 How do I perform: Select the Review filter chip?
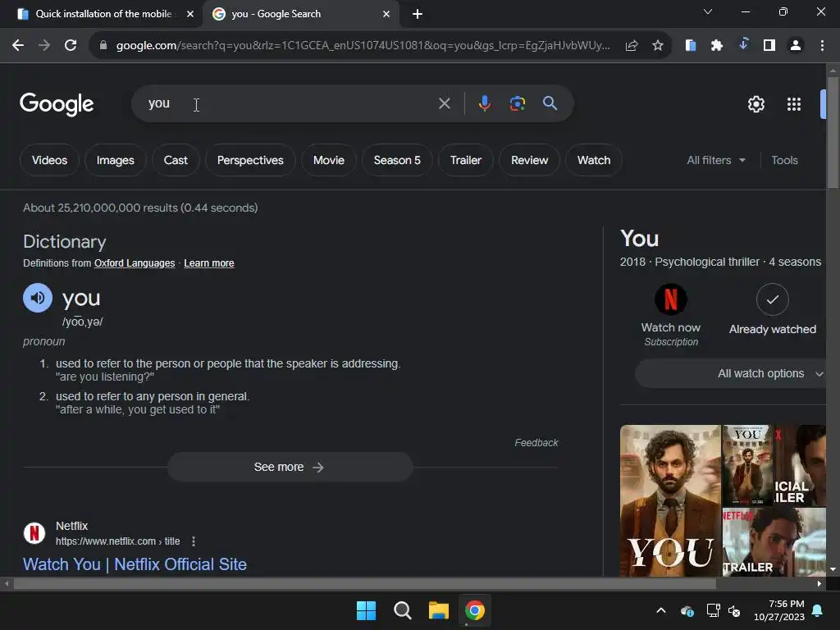pyautogui.click(x=529, y=160)
